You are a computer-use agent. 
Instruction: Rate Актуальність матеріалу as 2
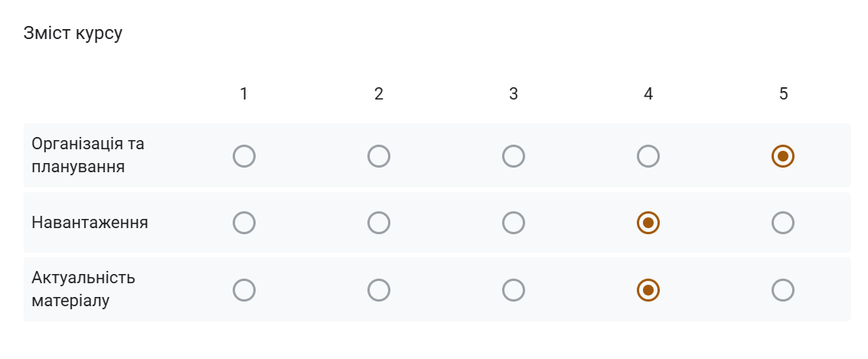click(x=379, y=290)
